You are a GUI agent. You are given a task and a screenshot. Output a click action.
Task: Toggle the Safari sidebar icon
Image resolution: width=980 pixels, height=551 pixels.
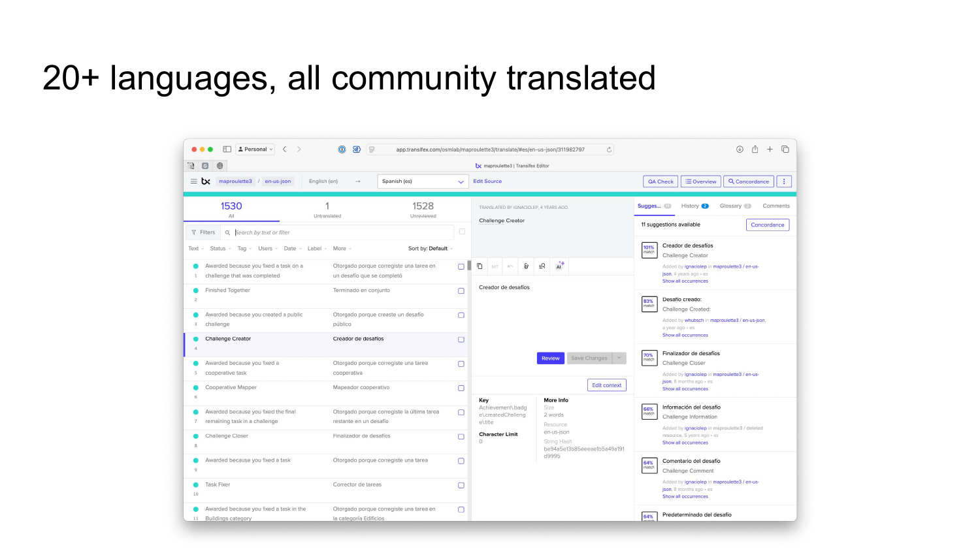(227, 150)
